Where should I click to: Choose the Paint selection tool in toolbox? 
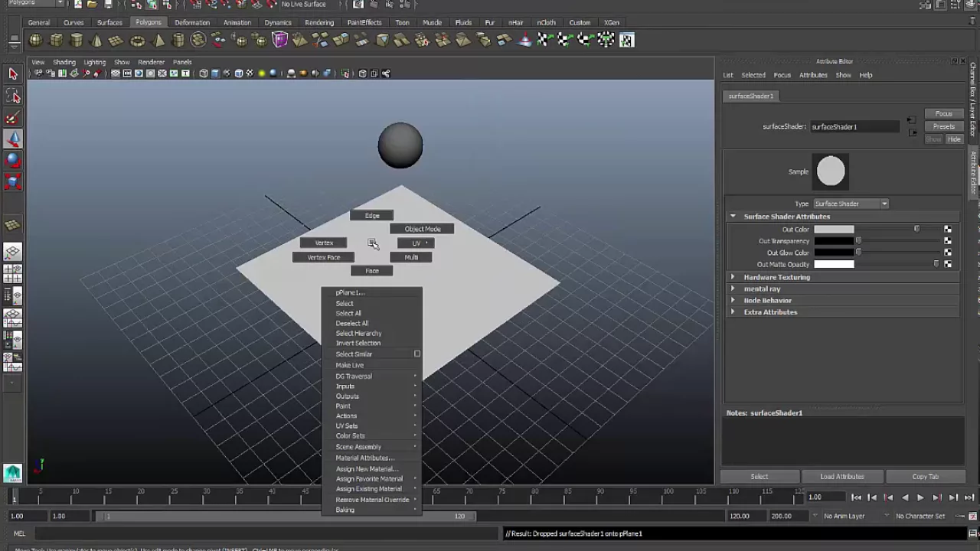coord(13,118)
